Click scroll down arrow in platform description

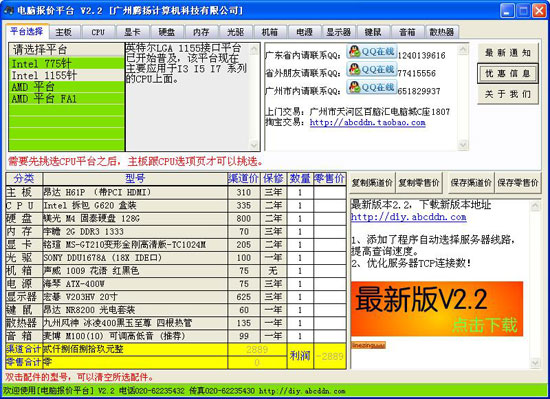254,144
